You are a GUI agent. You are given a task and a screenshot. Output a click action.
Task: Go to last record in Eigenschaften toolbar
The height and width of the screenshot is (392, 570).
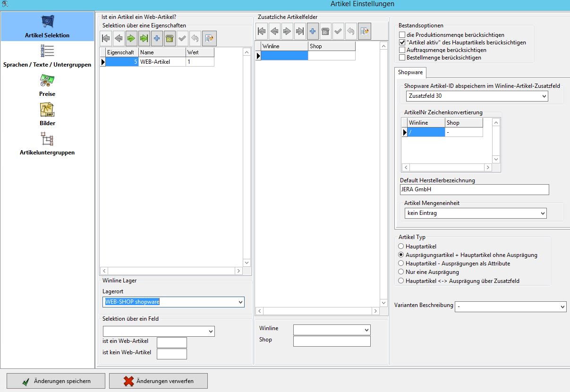pyautogui.click(x=144, y=38)
